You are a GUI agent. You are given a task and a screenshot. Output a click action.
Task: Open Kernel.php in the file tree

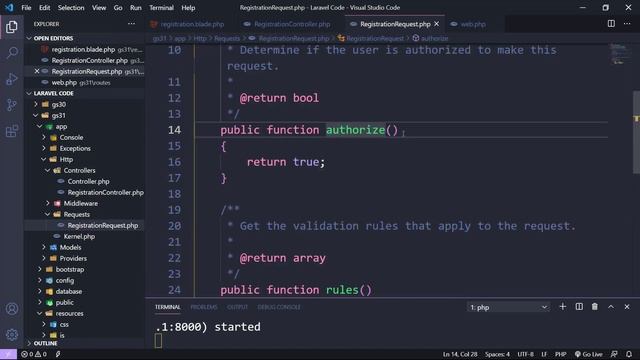pyautogui.click(x=79, y=236)
